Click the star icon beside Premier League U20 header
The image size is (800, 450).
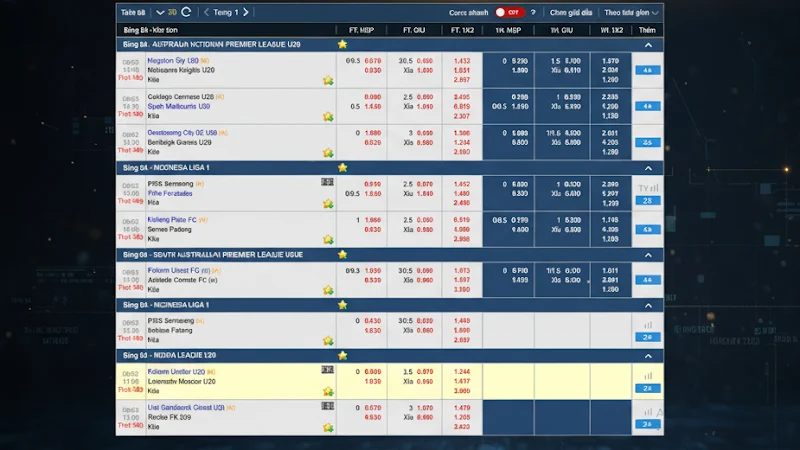click(x=343, y=45)
